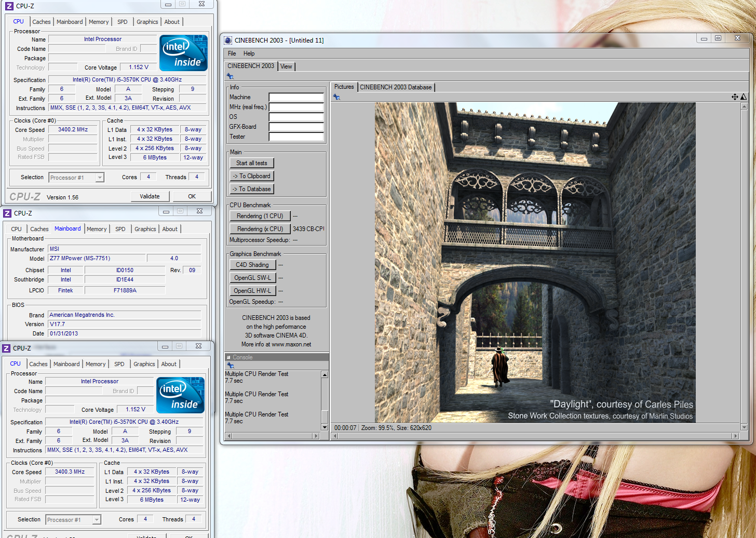This screenshot has width=756, height=538.
Task: Run the OpenGL SW-L test
Action: point(252,278)
